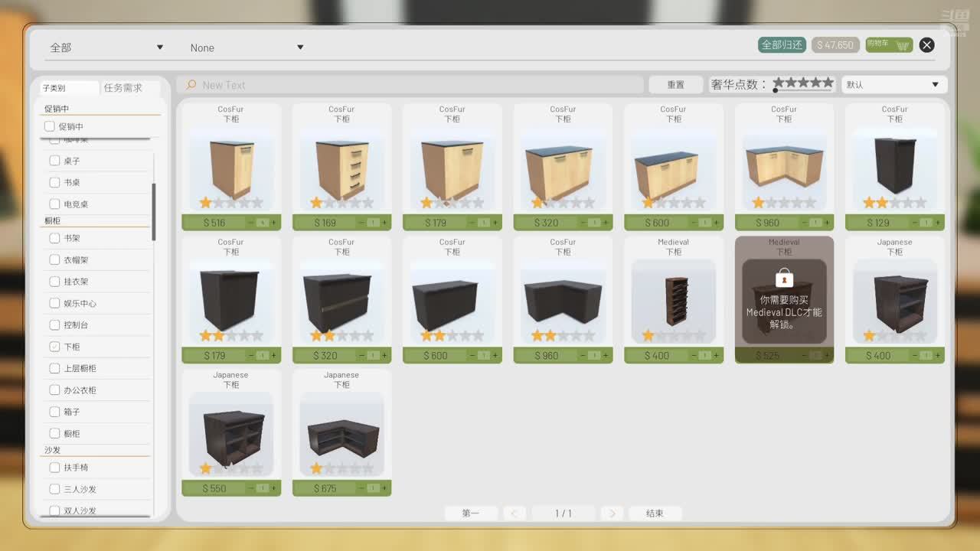Select the $516 CosFur cabinet thumbnail
The height and width of the screenshot is (551, 980).
point(231,170)
